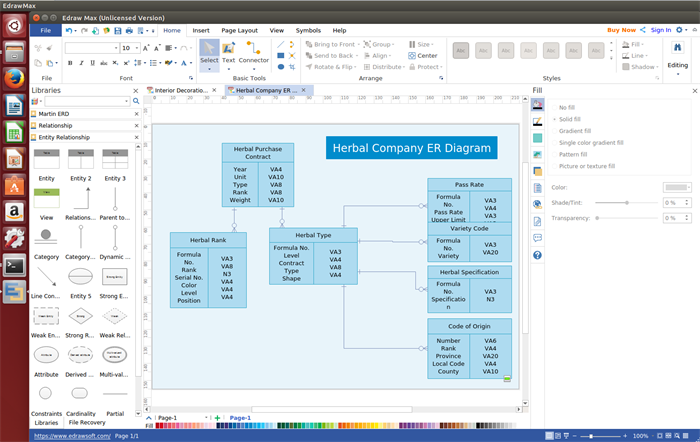
Task: Select the No fill radio option
Action: tap(567, 107)
